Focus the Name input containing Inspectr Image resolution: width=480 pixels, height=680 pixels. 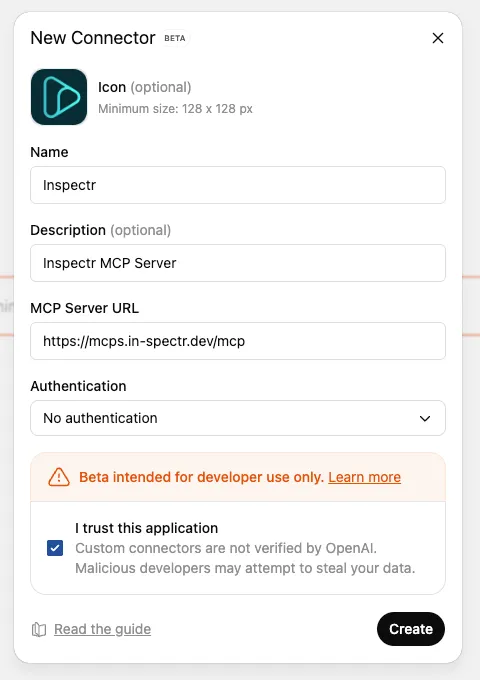pyautogui.click(x=238, y=185)
